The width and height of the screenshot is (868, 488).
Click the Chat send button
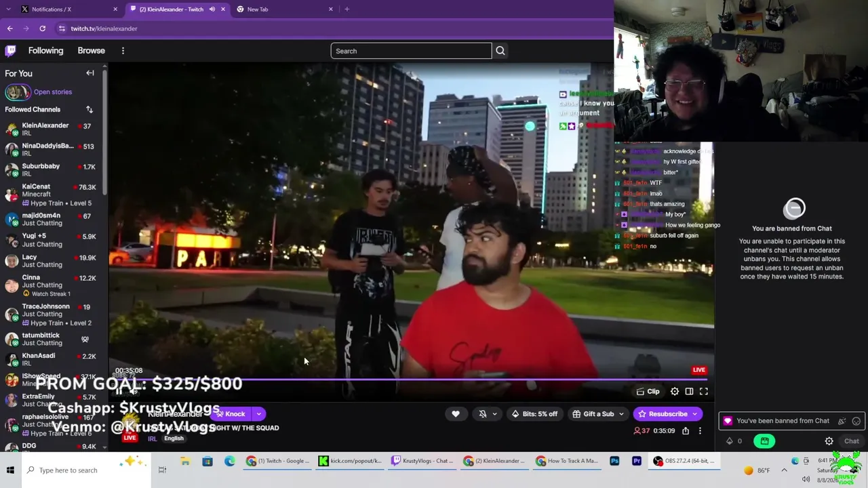tap(852, 441)
